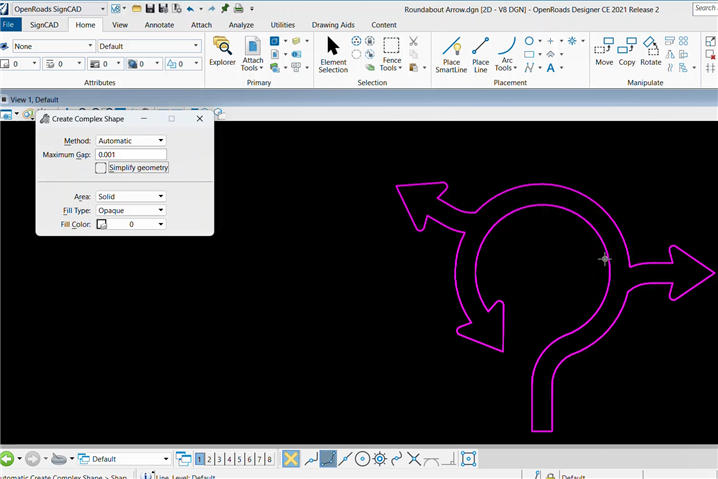
Task: Open the Method dropdown
Action: 130,141
